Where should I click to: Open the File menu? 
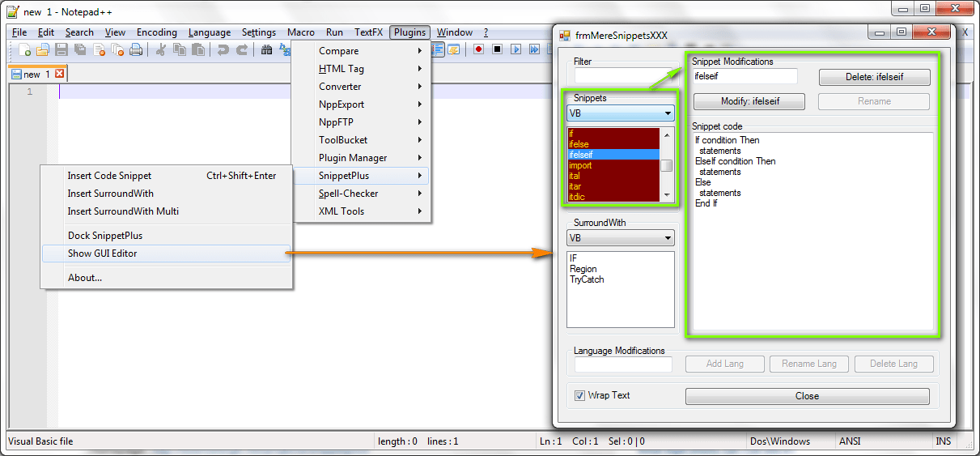19,32
